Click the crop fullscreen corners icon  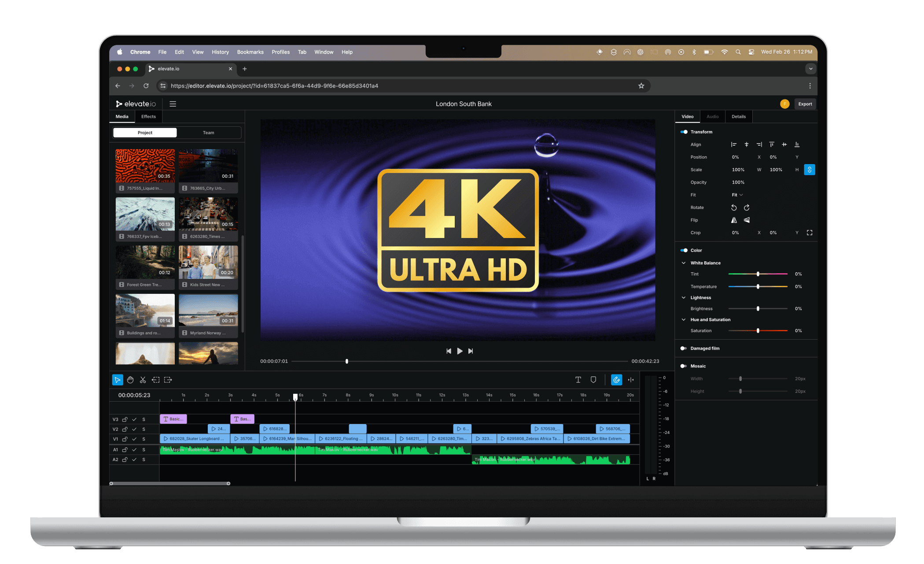click(809, 233)
